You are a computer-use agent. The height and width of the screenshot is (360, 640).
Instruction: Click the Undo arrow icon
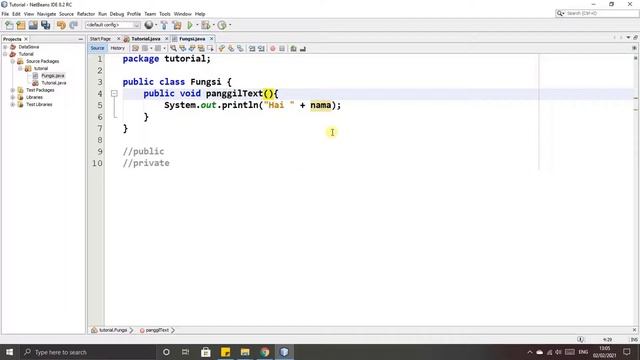(x=61, y=25)
